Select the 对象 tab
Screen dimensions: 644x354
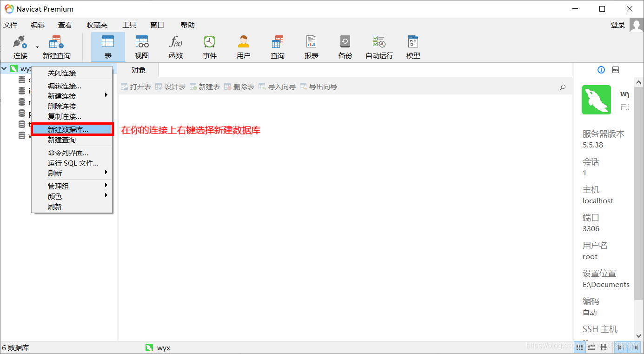[x=139, y=70]
